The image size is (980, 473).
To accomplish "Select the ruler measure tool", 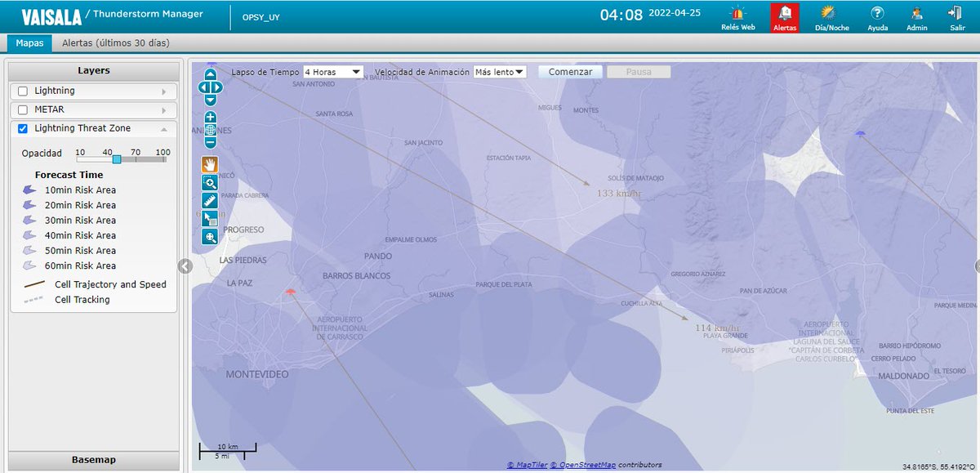I will click(x=211, y=201).
